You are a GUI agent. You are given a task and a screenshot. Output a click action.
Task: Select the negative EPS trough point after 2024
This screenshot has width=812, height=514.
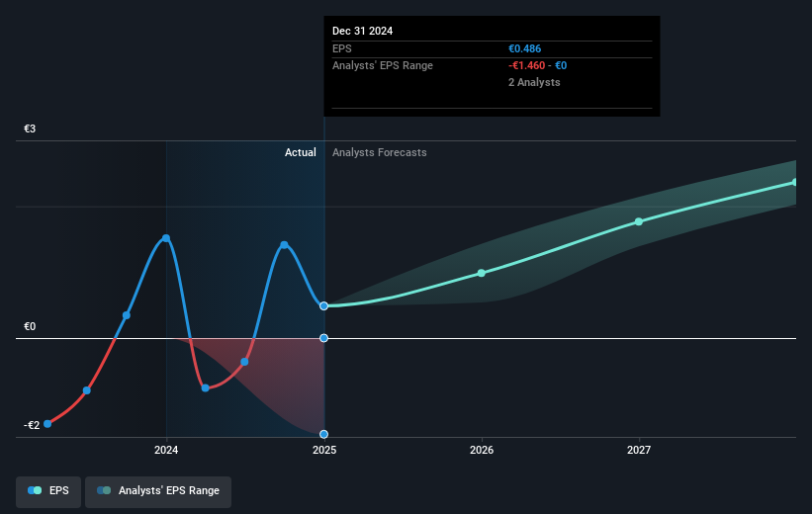(x=205, y=387)
